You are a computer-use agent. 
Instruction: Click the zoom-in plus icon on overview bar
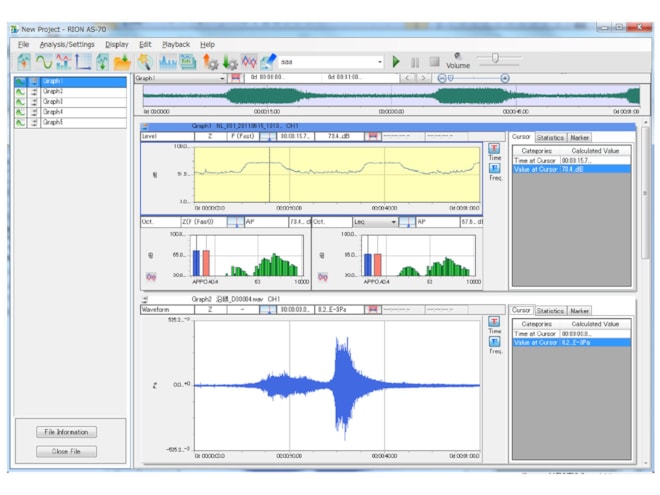[x=504, y=77]
